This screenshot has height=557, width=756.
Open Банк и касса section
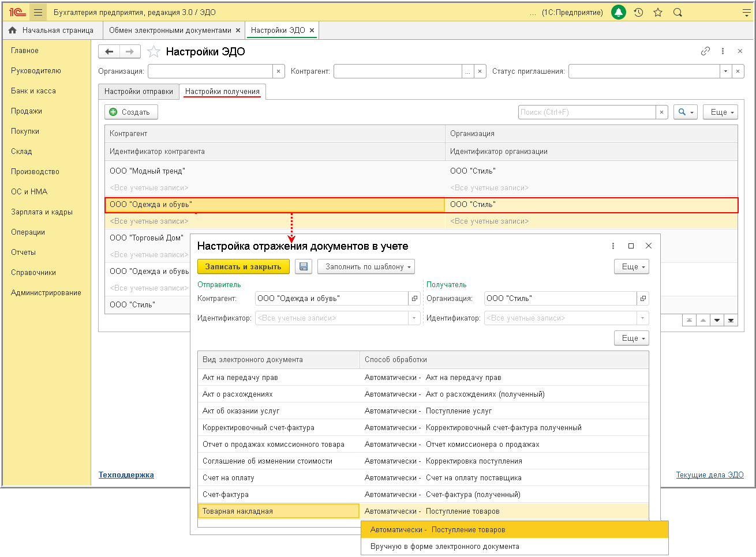click(x=33, y=91)
